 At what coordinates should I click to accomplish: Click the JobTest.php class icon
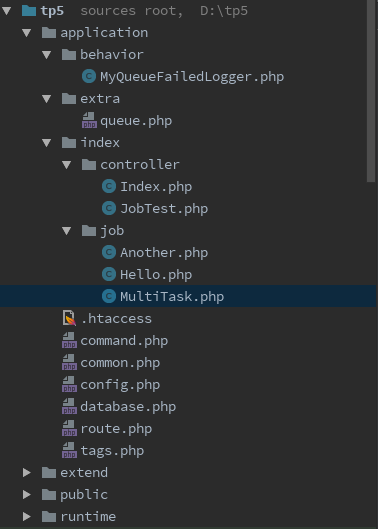(109, 208)
